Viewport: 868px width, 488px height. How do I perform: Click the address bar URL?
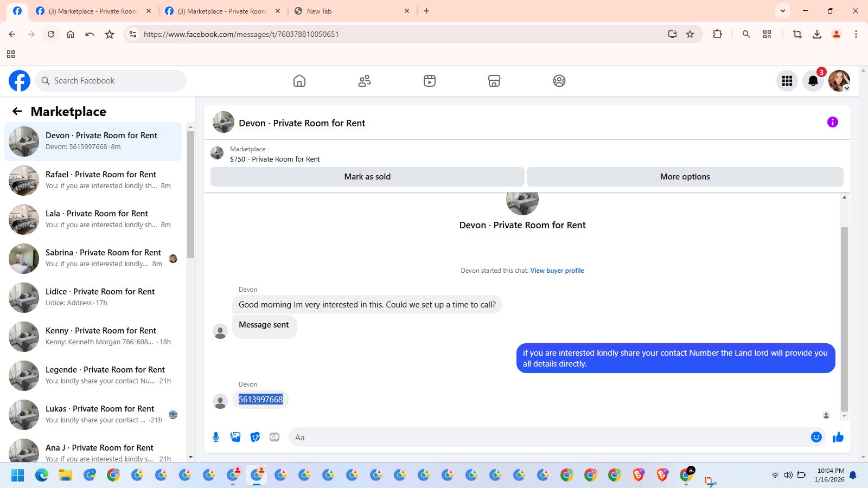241,34
